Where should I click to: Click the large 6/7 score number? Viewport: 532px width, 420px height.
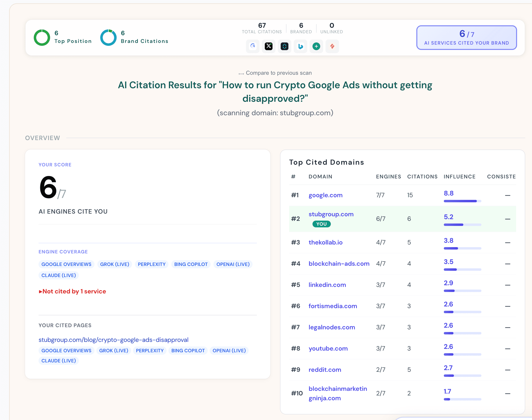click(x=52, y=188)
